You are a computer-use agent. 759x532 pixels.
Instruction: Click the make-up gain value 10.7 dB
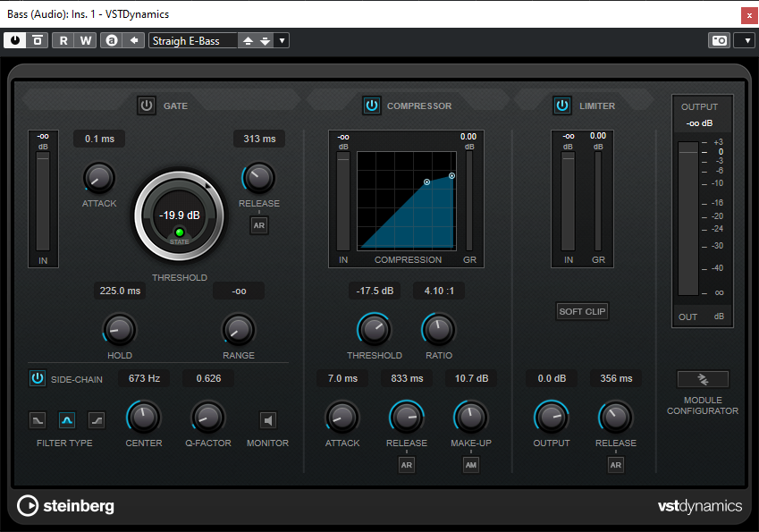click(471, 378)
